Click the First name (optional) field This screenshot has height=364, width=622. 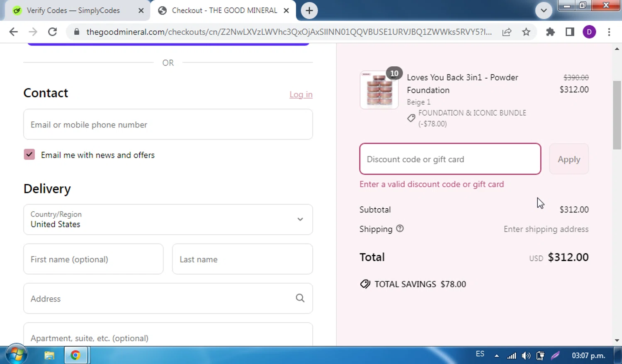coord(93,259)
